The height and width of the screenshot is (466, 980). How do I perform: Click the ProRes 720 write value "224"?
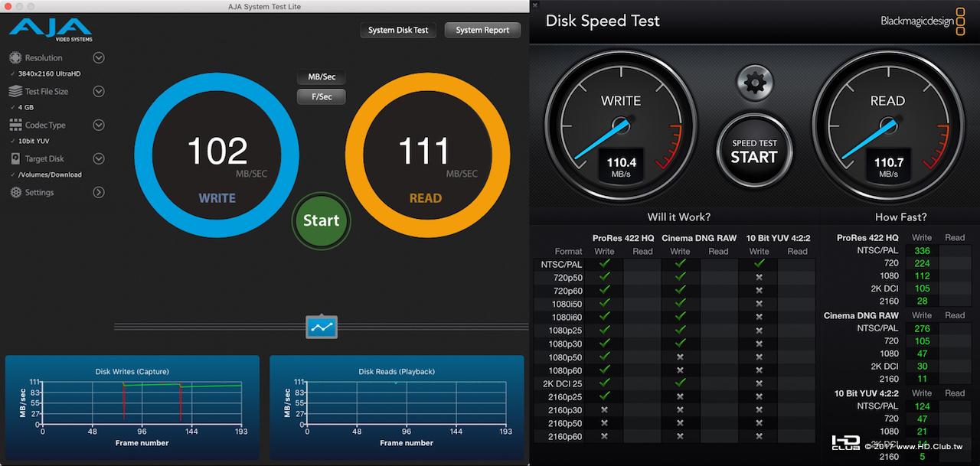pyautogui.click(x=922, y=264)
